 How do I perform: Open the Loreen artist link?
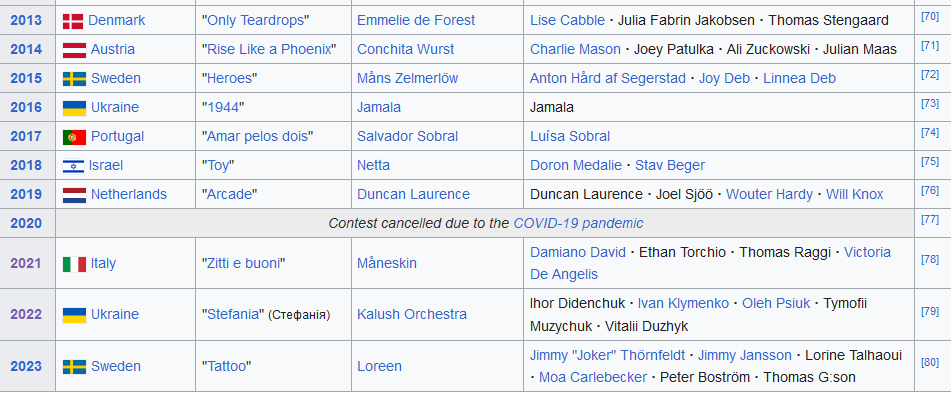coord(379,366)
